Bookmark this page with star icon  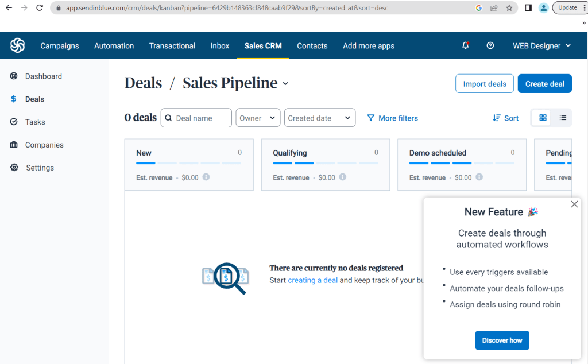pyautogui.click(x=509, y=8)
